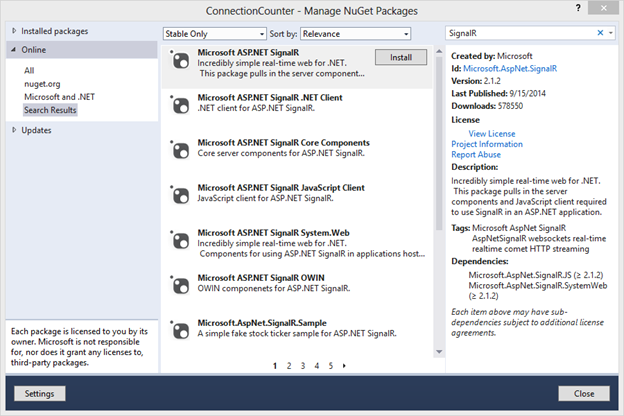Click in the SignalR search box
Screen dimensions: 624x416
pos(520,33)
